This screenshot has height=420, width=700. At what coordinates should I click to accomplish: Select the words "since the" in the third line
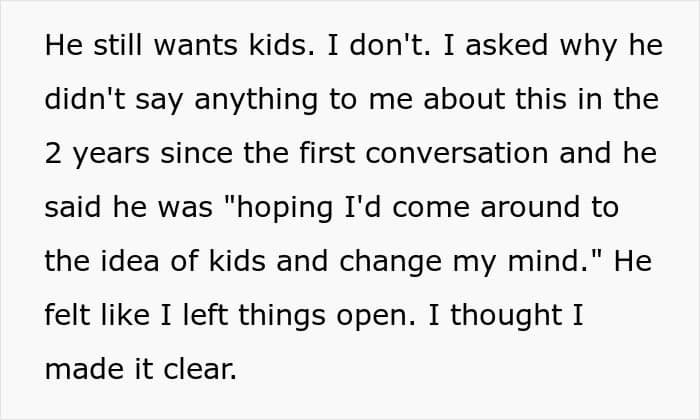pyautogui.click(x=225, y=153)
